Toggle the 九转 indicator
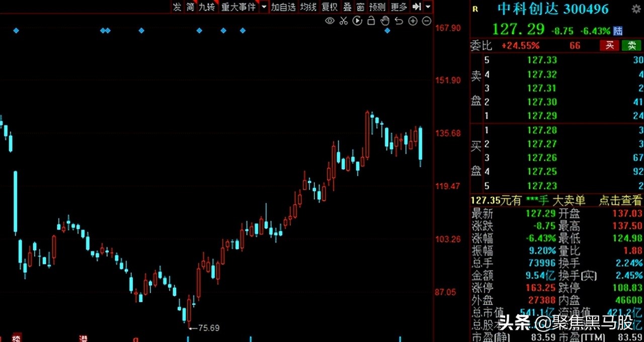Image resolution: width=644 pixels, height=342 pixels. pos(206,7)
